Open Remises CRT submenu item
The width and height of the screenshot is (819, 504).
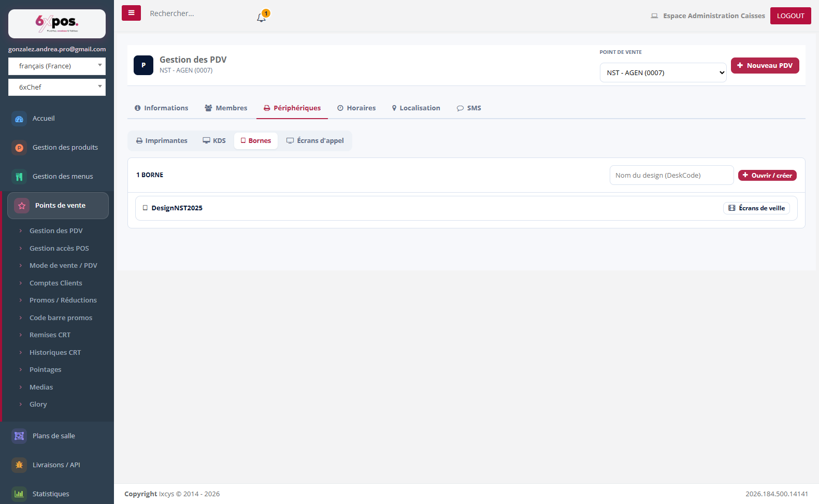[50, 335]
